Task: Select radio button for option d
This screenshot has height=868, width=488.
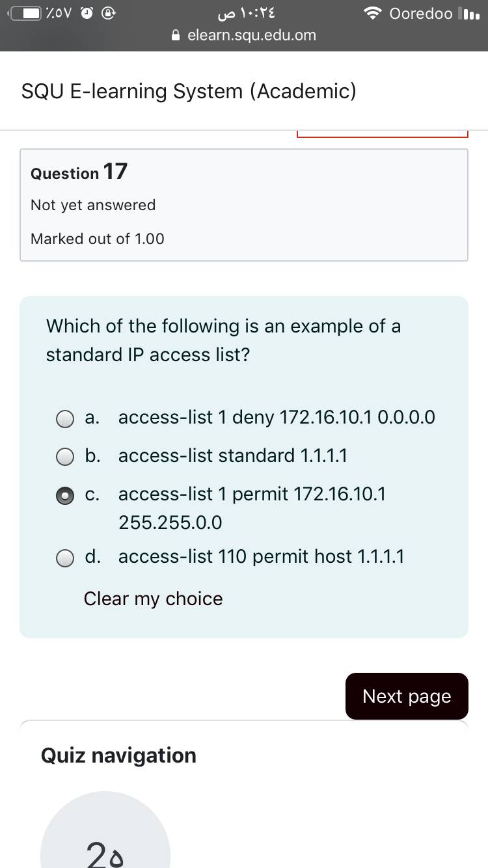Action: (x=65, y=558)
